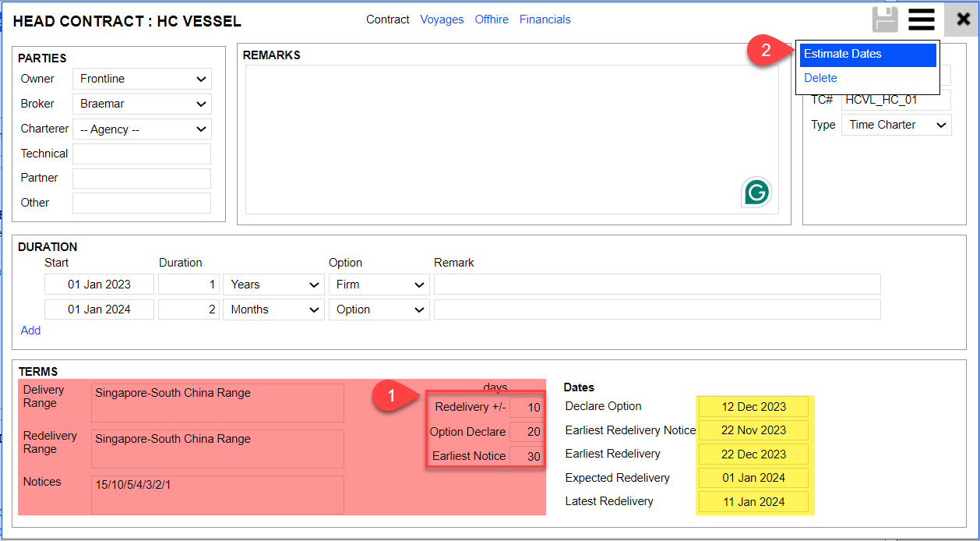
Task: Click the Grammarly icon in Remarks
Action: (x=756, y=192)
